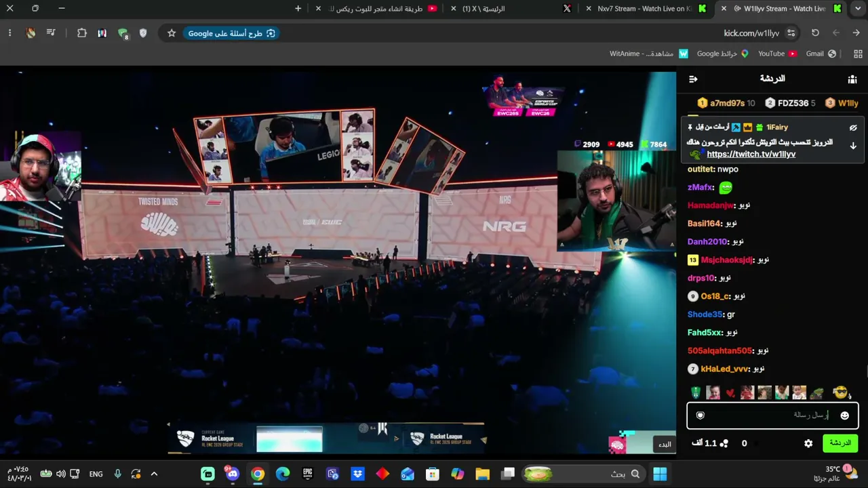The width and height of the screenshot is (868, 488).
Task: Open Chrome three-dot menu
Action: click(x=9, y=33)
